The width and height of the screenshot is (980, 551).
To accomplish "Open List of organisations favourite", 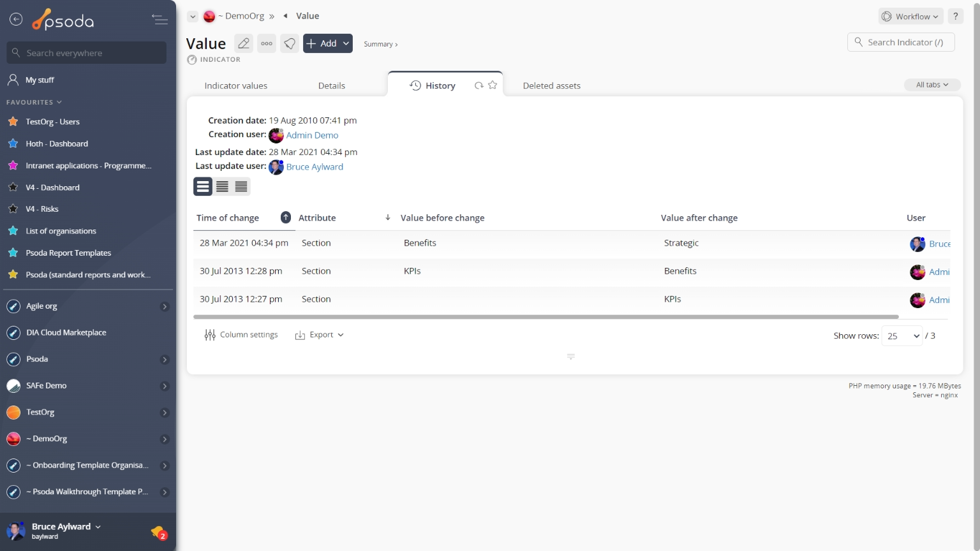I will click(x=61, y=231).
